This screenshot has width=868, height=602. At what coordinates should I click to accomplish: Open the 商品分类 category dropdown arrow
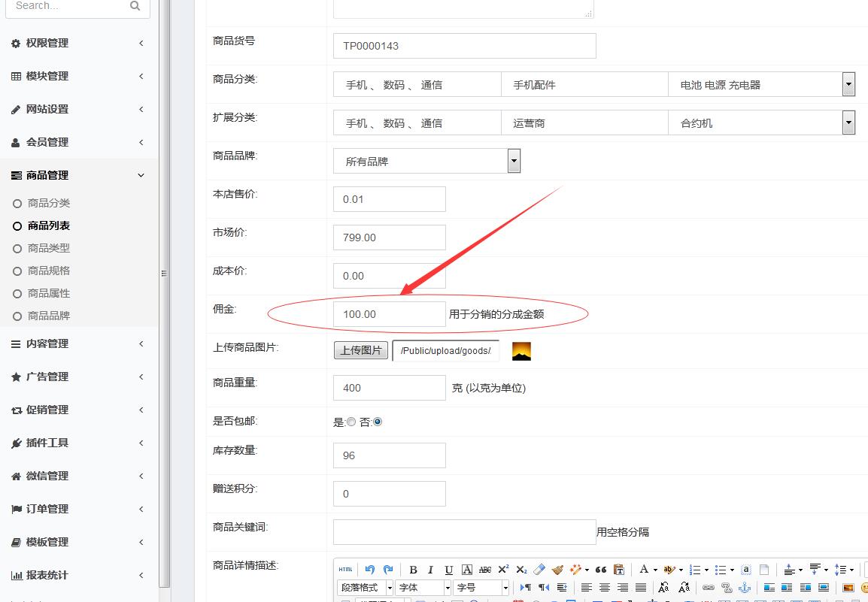[x=848, y=85]
